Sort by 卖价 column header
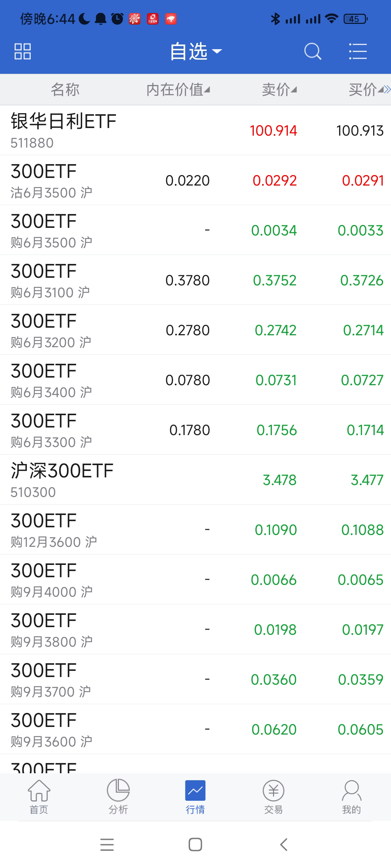The height and width of the screenshot is (868, 391). pyautogui.click(x=279, y=90)
